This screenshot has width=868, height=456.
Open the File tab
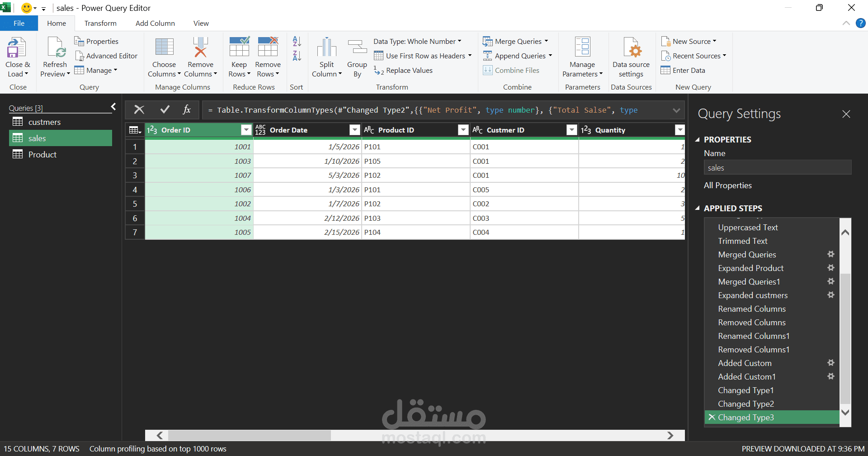coord(19,23)
